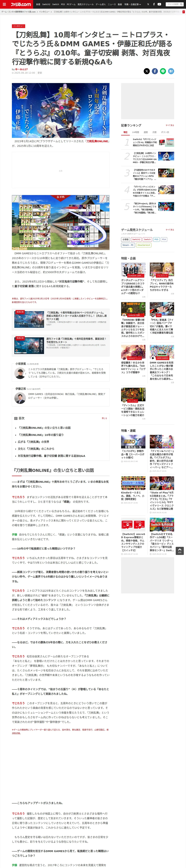Open the スパロボY 参戦作品一覧 article

coord(133,448)
